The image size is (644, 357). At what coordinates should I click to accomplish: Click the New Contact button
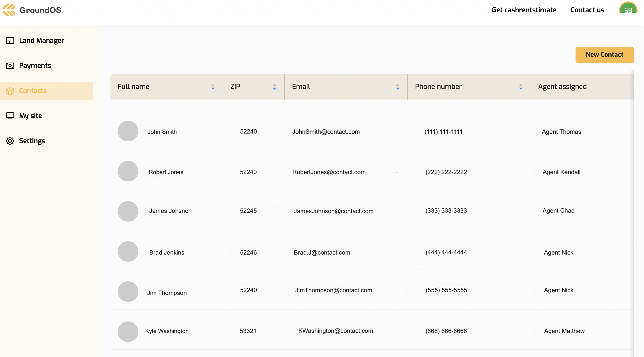pyautogui.click(x=605, y=55)
